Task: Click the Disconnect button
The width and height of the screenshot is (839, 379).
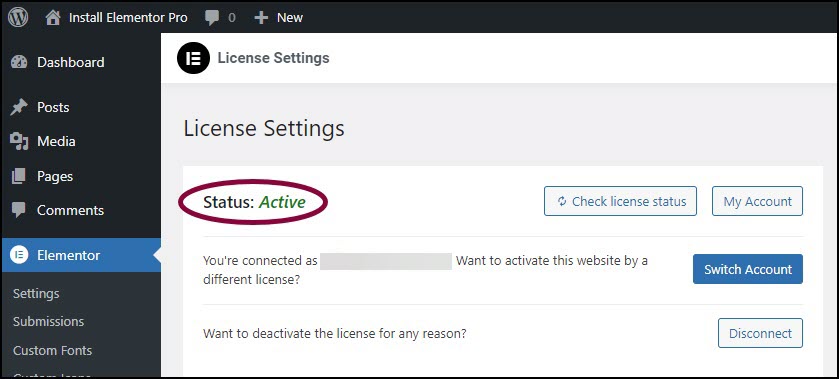Action: point(760,333)
